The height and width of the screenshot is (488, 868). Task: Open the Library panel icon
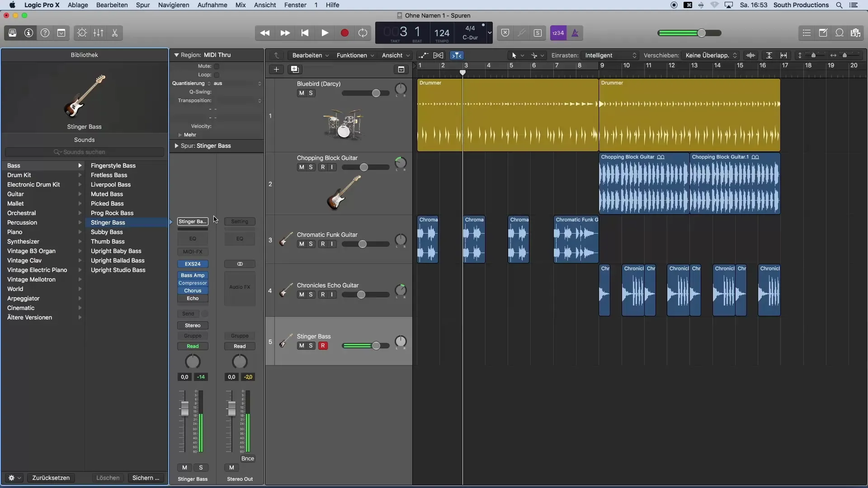(x=12, y=33)
